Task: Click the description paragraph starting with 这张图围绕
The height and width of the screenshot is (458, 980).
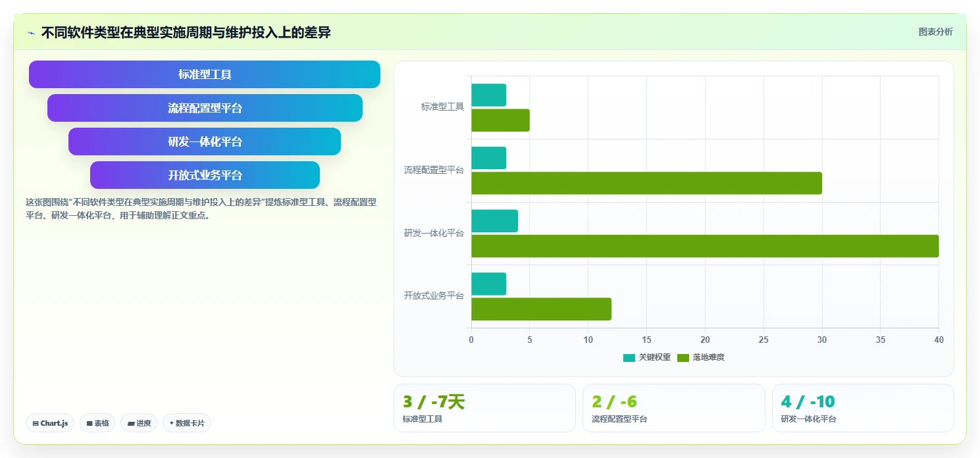Action: tap(201, 209)
